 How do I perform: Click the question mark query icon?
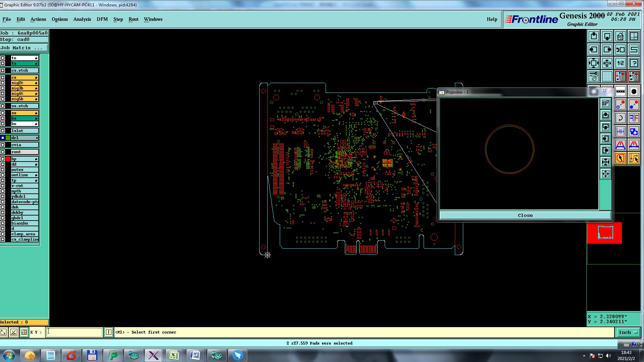click(634, 63)
